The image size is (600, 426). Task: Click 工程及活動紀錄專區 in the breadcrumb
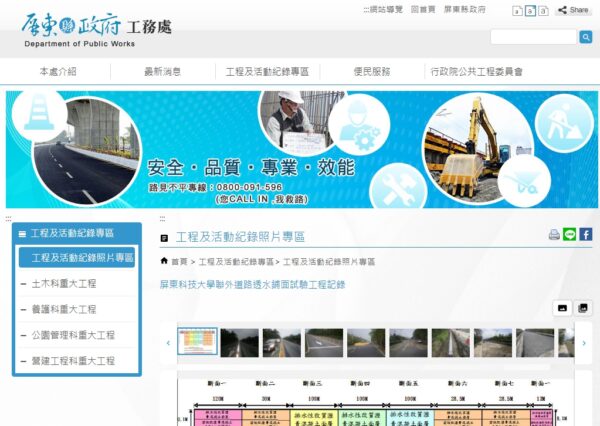tap(236, 262)
